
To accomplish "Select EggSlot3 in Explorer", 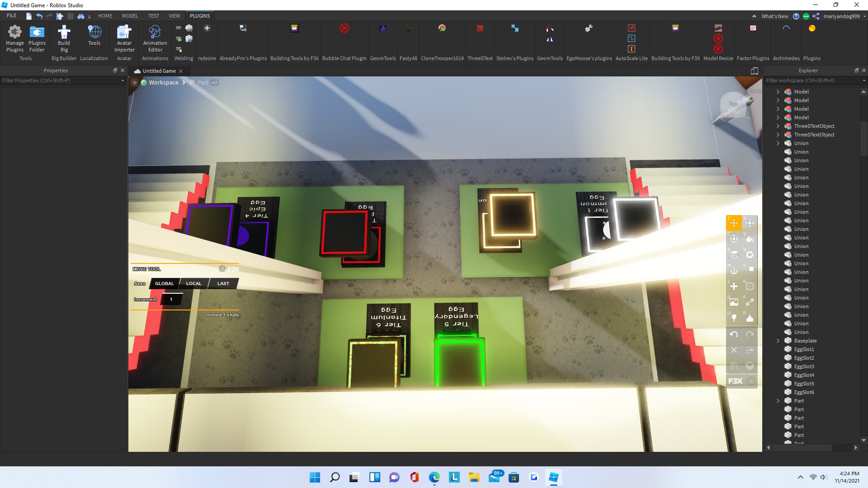I will point(804,366).
